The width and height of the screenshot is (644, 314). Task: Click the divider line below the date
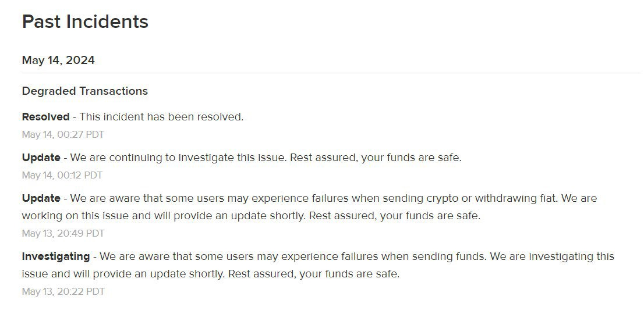pos(331,73)
